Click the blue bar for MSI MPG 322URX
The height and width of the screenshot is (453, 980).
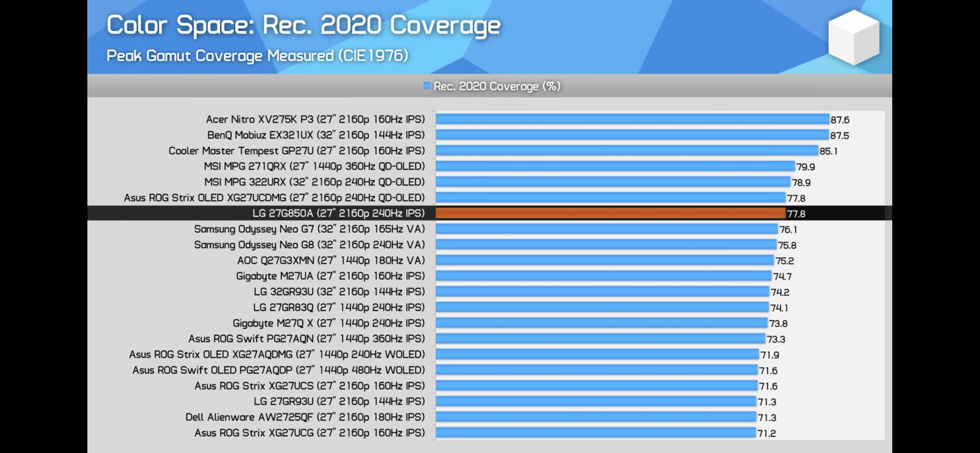[613, 182]
